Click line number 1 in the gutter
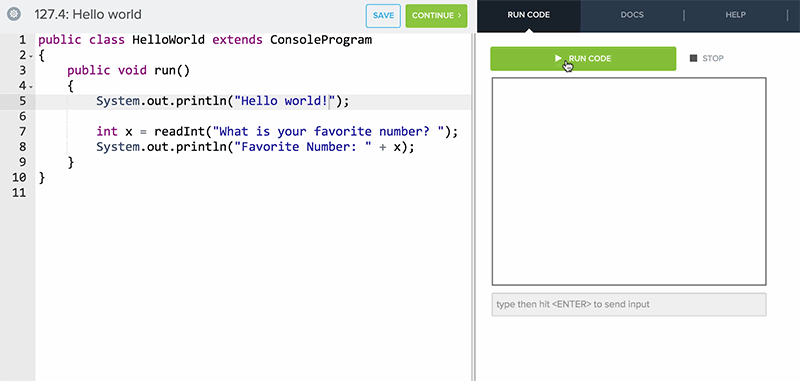800x381 pixels. coord(22,40)
